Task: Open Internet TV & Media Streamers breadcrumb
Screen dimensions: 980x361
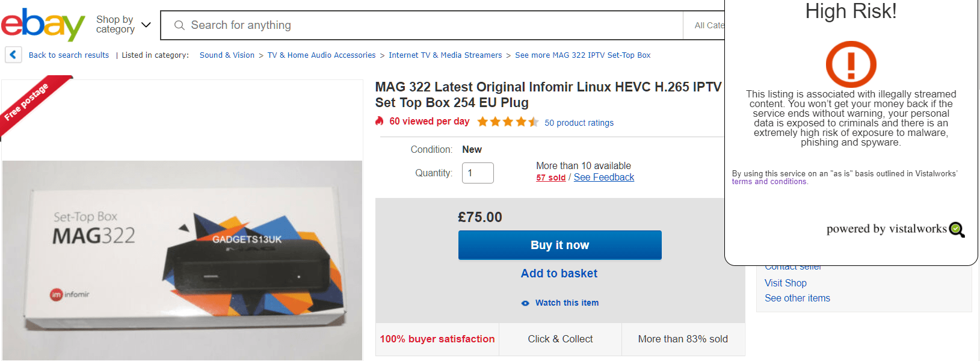Action: (445, 55)
